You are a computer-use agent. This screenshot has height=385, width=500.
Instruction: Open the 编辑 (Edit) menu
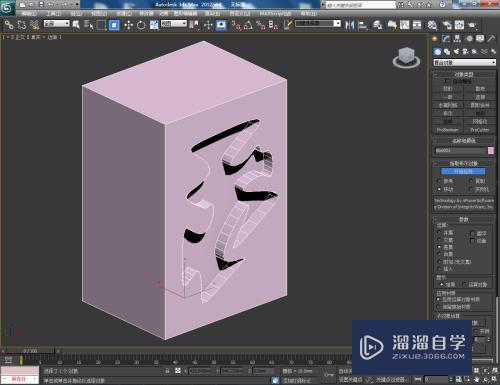(29, 14)
